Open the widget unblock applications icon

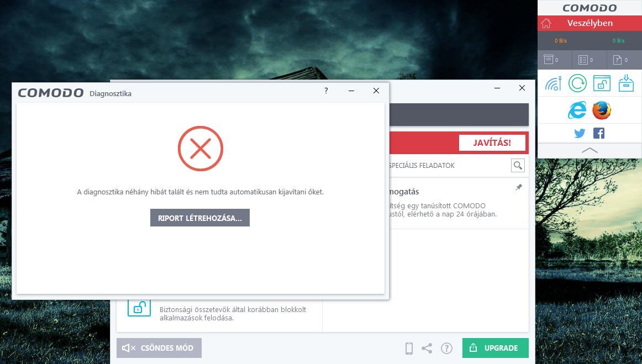click(602, 83)
